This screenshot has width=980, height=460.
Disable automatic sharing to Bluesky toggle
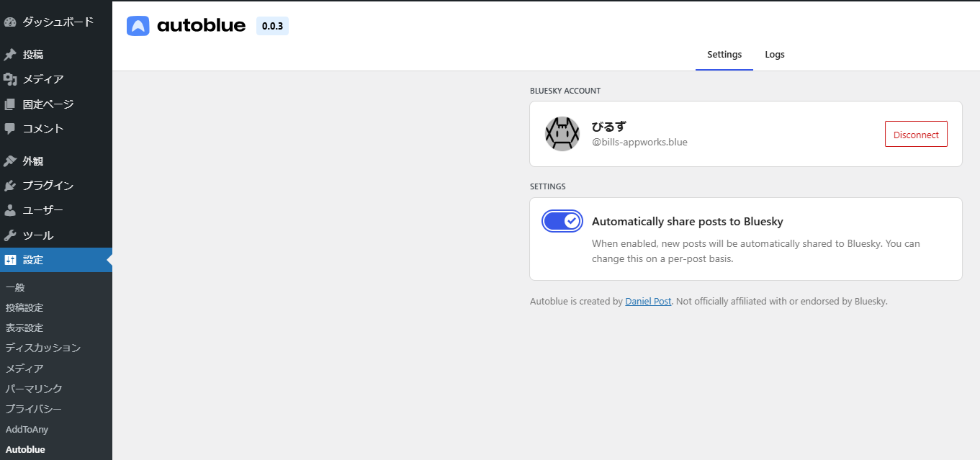coord(562,221)
